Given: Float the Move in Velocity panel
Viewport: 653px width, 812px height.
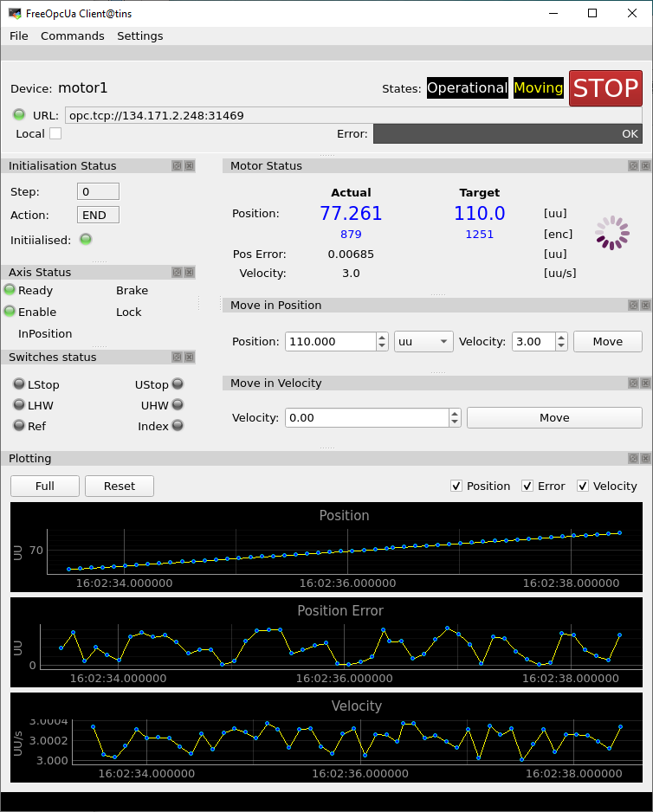Looking at the screenshot, I should [633, 383].
